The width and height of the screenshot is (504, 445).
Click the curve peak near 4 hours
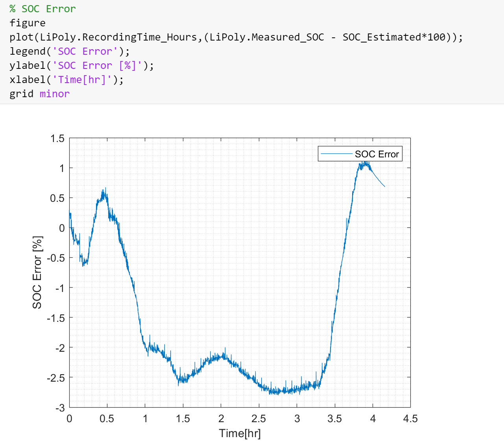(x=366, y=163)
